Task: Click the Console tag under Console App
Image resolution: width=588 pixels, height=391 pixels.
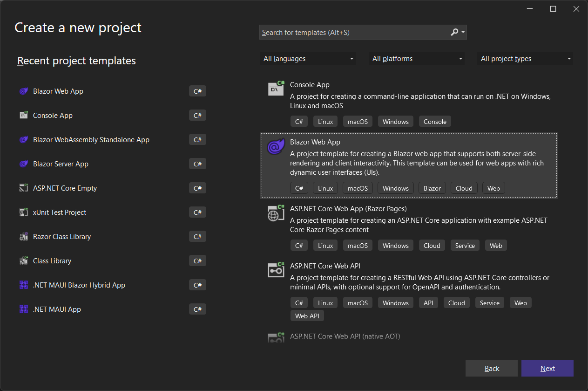Action: tap(435, 122)
